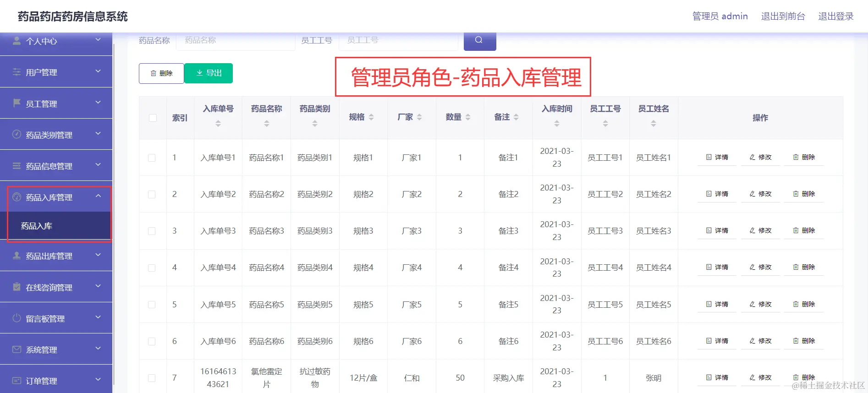Check the checkbox for row 入库单号1

point(152,158)
